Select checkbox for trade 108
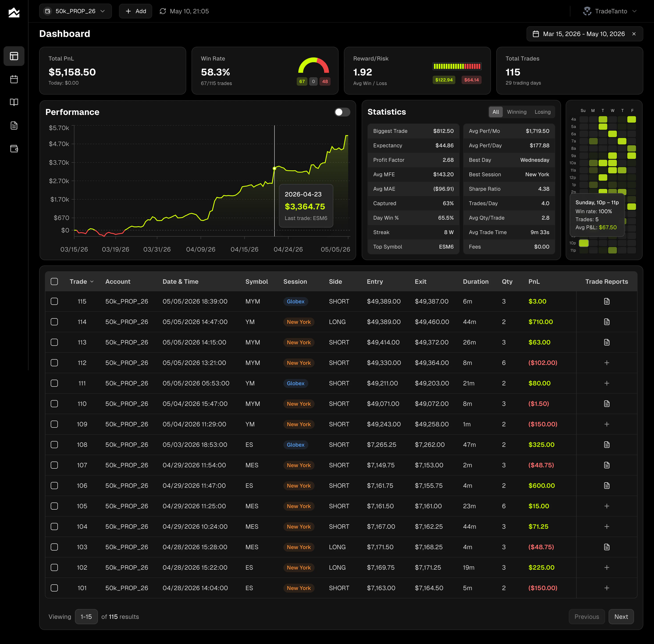654x644 pixels. tap(54, 444)
